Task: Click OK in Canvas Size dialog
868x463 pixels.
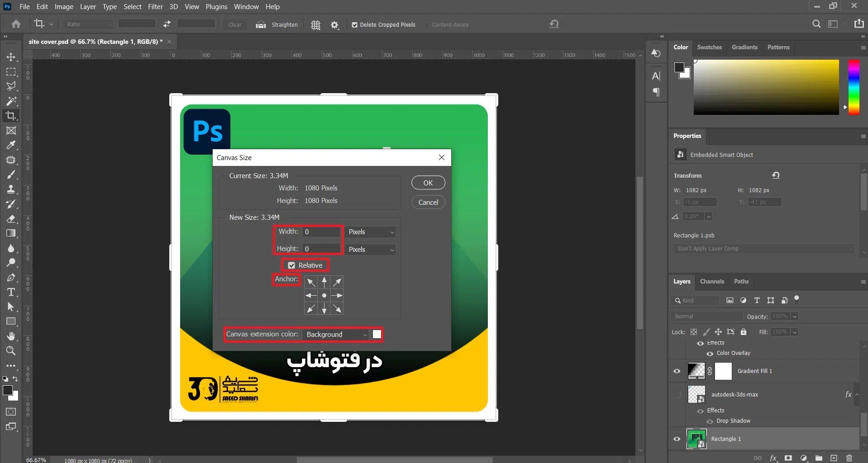Action: pos(428,183)
